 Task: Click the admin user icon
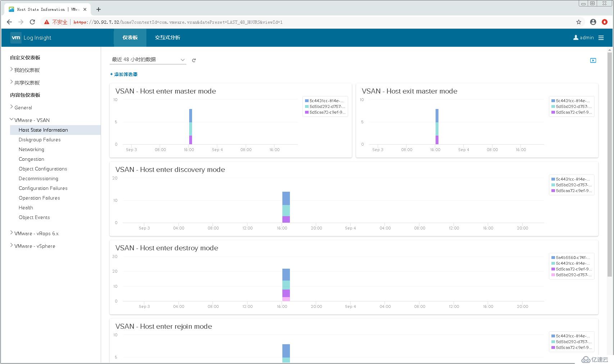(x=576, y=37)
